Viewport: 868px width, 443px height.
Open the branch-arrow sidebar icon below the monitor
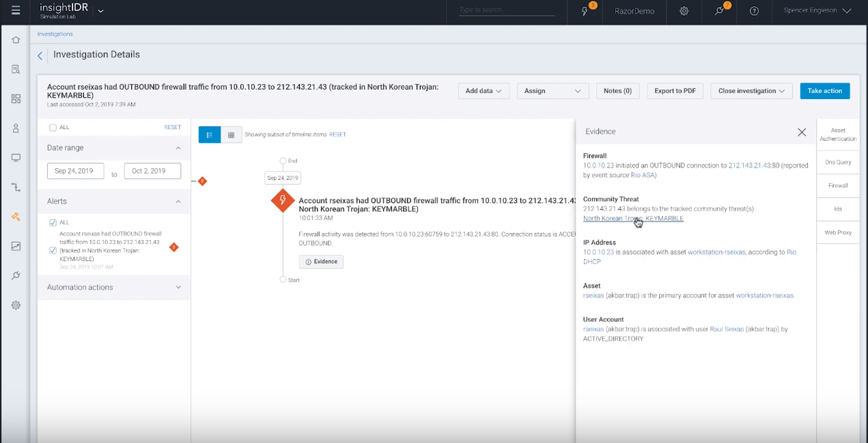coord(16,187)
